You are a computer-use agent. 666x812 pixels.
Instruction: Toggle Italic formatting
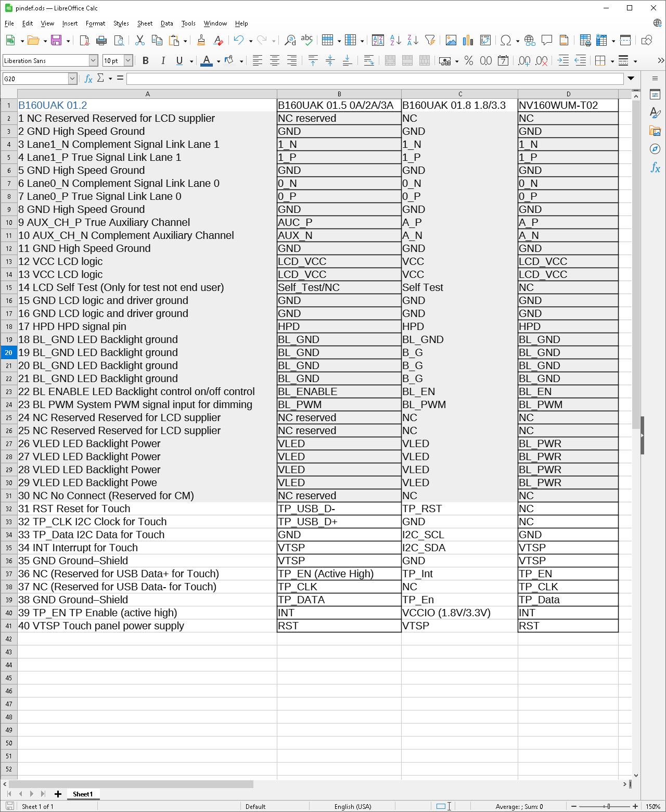point(163,61)
